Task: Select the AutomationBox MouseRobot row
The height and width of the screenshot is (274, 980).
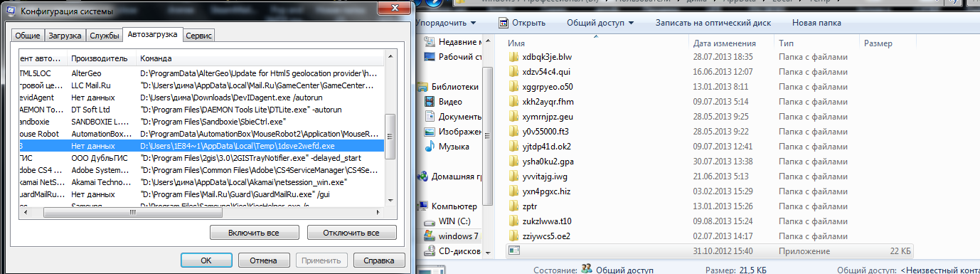Action: point(201,133)
